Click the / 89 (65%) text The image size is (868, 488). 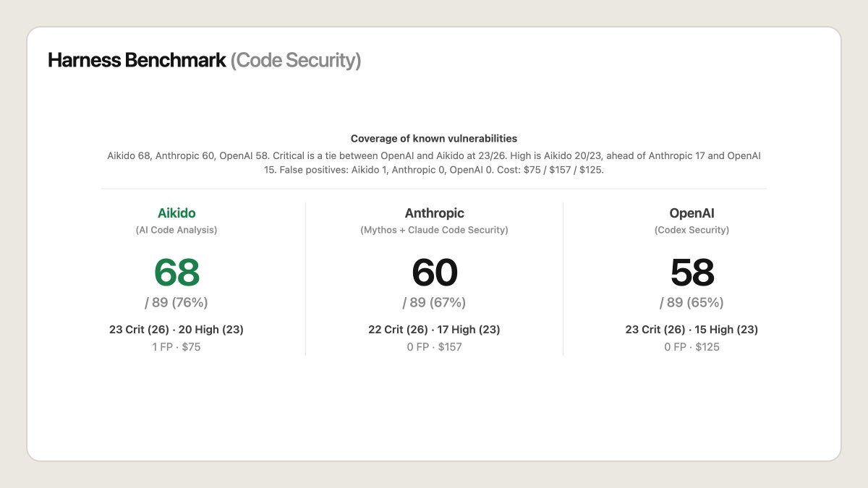click(x=692, y=302)
